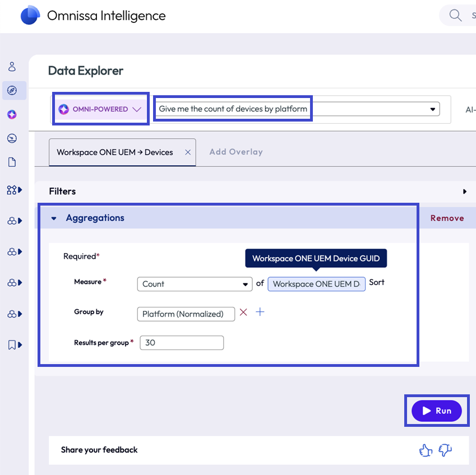Click the Data Explorer heading
Image resolution: width=476 pixels, height=475 pixels.
click(x=86, y=71)
